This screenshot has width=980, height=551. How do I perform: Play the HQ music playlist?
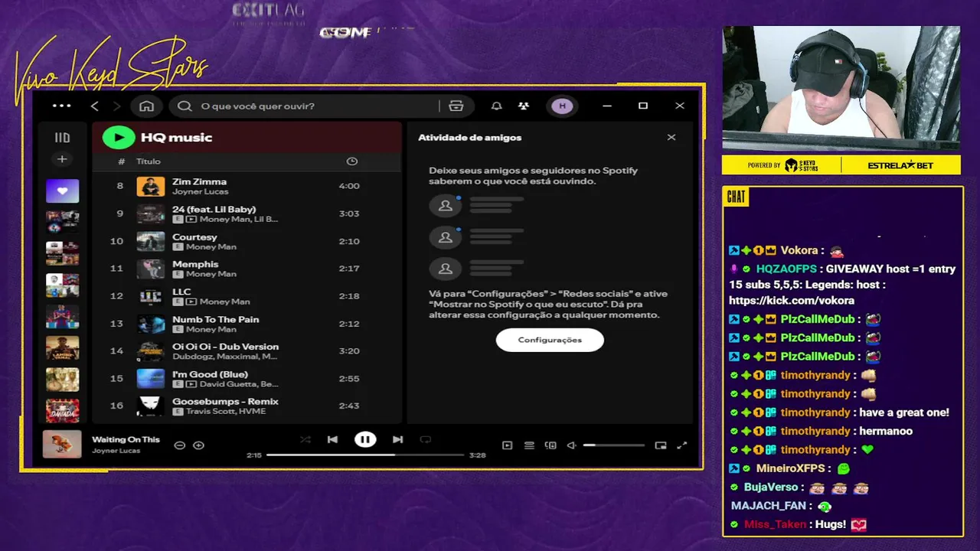tap(119, 137)
